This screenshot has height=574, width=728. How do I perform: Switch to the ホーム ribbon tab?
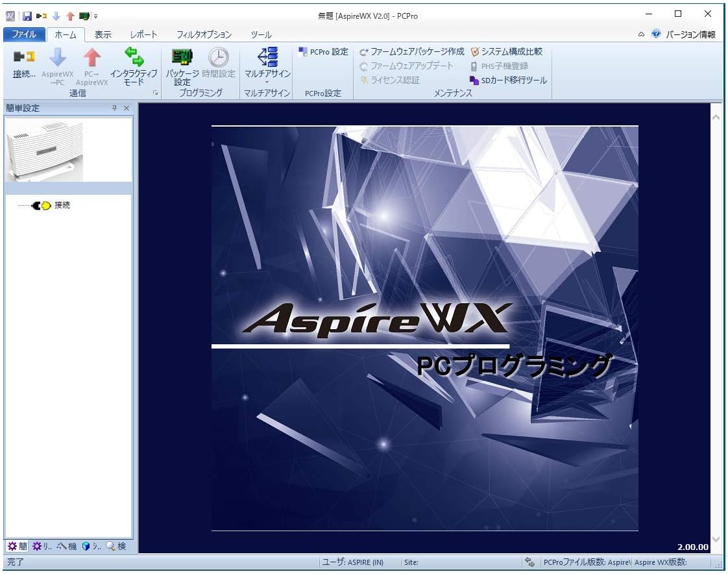66,34
